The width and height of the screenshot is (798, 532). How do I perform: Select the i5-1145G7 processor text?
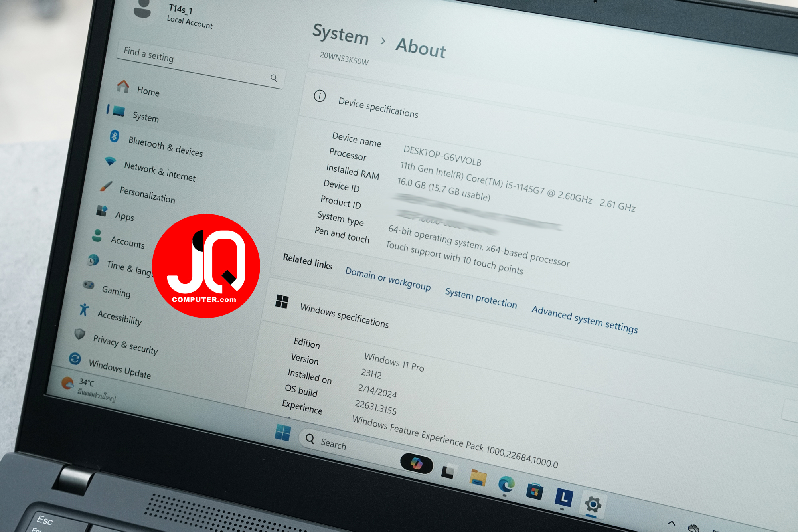518,186
